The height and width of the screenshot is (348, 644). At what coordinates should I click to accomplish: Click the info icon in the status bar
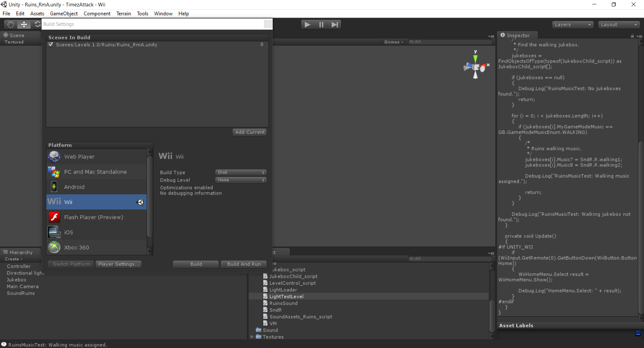pos(4,344)
